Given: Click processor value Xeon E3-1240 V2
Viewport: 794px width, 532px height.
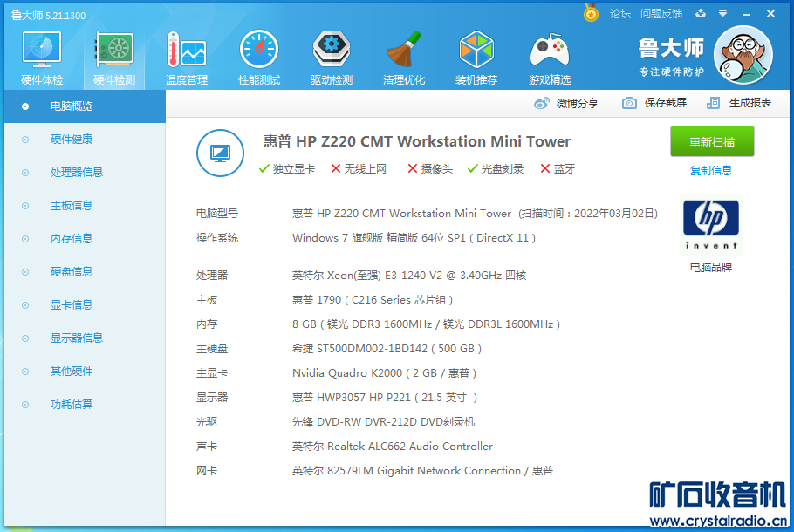Looking at the screenshot, I should [409, 276].
